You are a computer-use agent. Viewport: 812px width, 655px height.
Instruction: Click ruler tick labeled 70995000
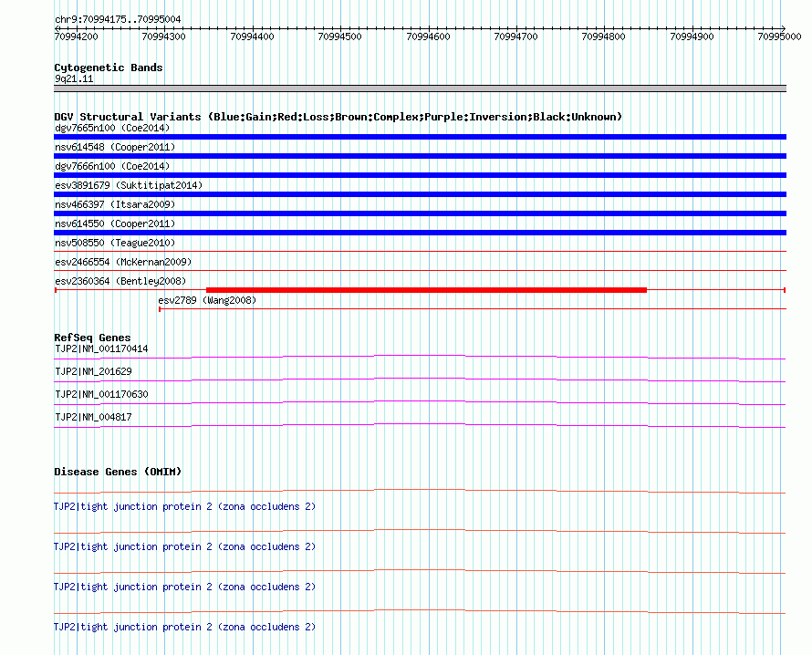pos(779,36)
